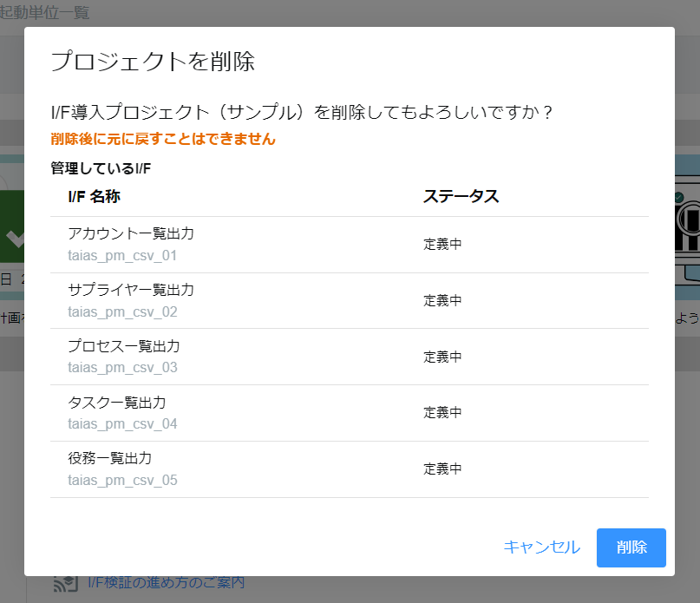
Task: Dismiss the dialog via キャンセル
Action: tap(540, 547)
